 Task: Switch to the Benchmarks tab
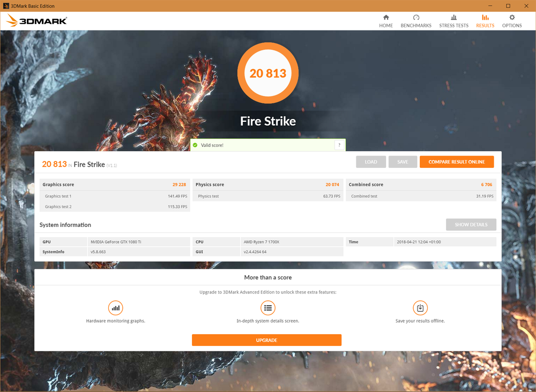(416, 20)
